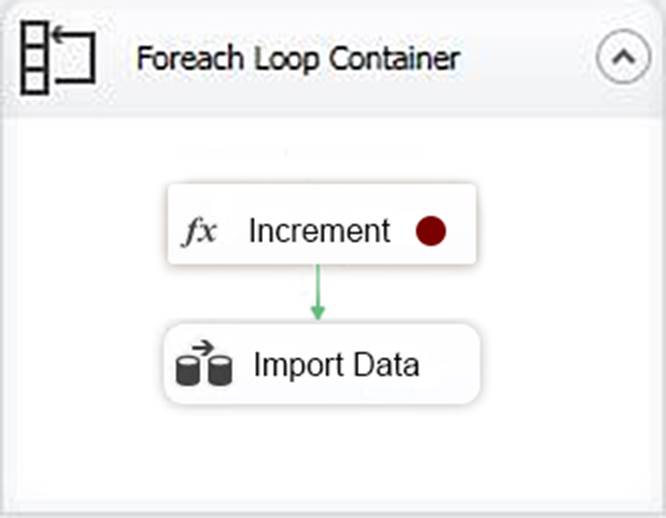The width and height of the screenshot is (666, 518).
Task: Click the arrow on the database icon
Action: click(203, 348)
